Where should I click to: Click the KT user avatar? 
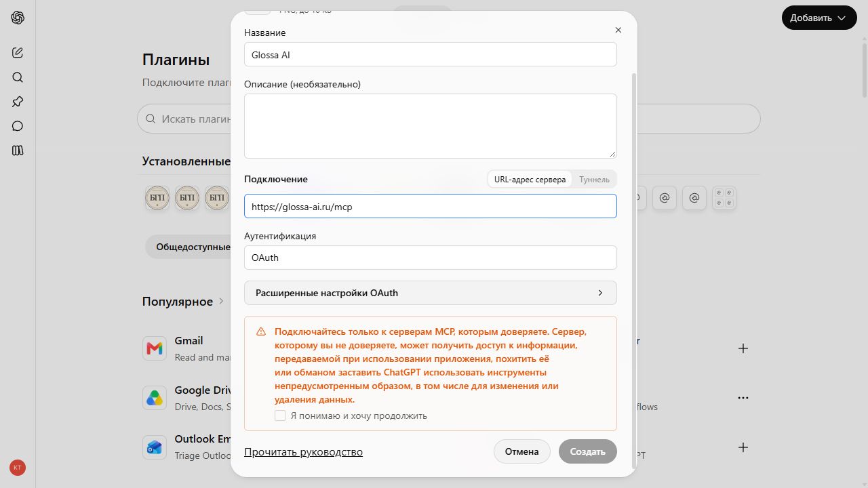point(18,468)
